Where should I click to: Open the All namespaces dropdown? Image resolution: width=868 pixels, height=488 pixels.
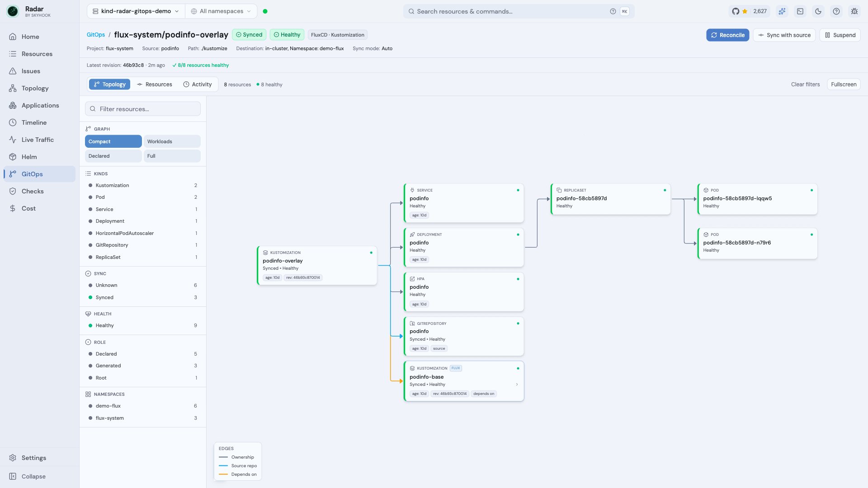point(221,11)
